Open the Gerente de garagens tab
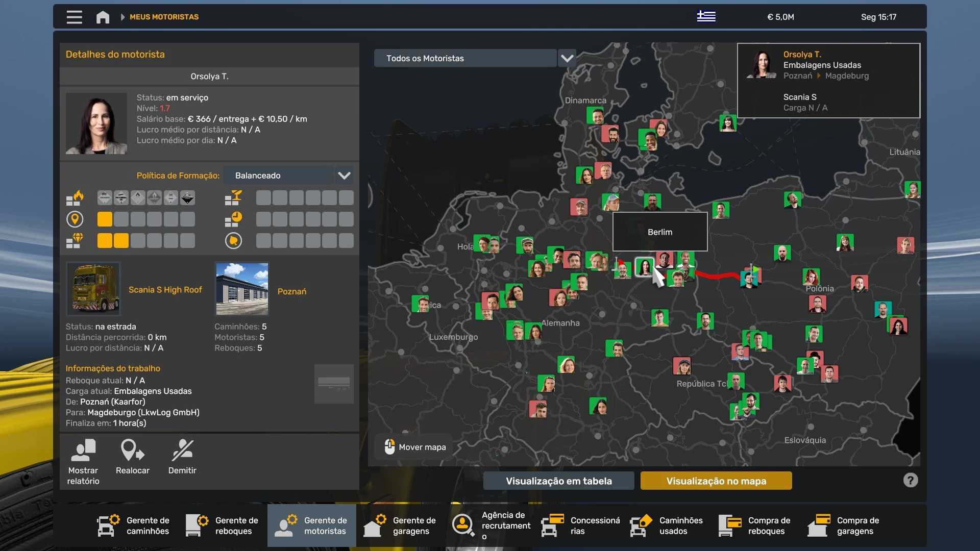This screenshot has width=980, height=551. point(401,525)
